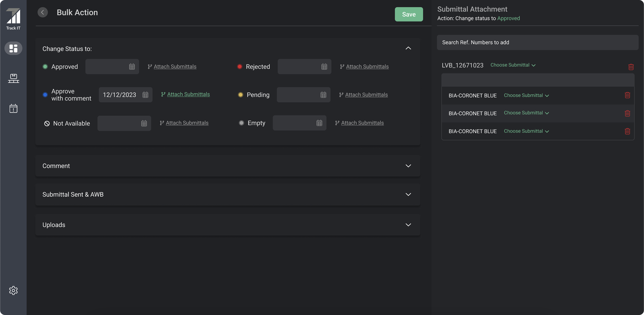Select the Pending status radio
This screenshot has height=315, width=644.
[x=240, y=95]
